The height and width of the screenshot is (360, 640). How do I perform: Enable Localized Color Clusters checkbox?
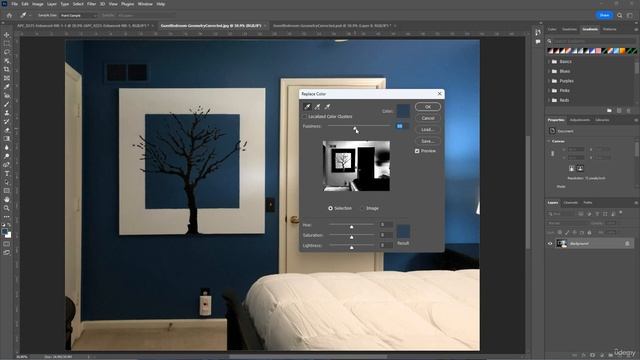[x=305, y=117]
